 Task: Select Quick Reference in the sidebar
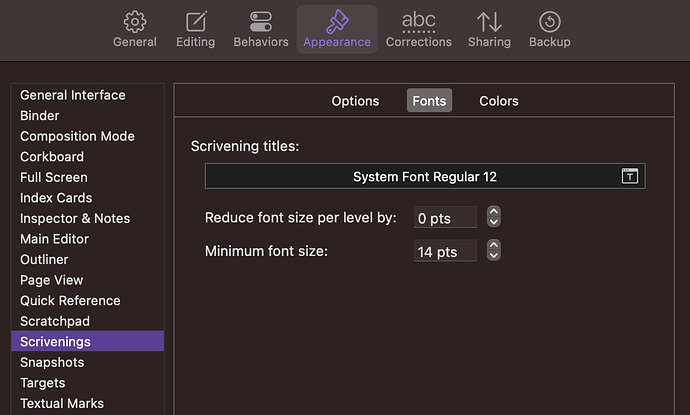click(x=88, y=301)
